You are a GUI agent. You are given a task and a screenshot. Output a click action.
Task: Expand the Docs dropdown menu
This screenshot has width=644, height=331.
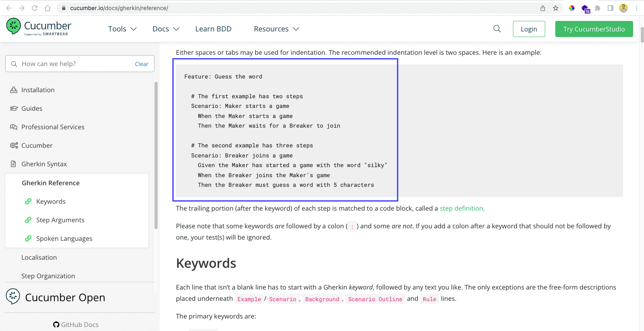pos(166,29)
